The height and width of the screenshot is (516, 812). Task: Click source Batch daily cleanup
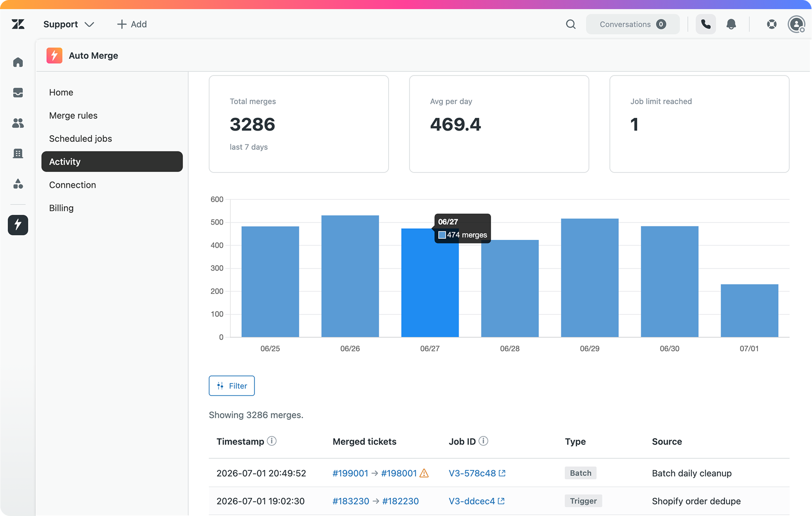tap(691, 473)
